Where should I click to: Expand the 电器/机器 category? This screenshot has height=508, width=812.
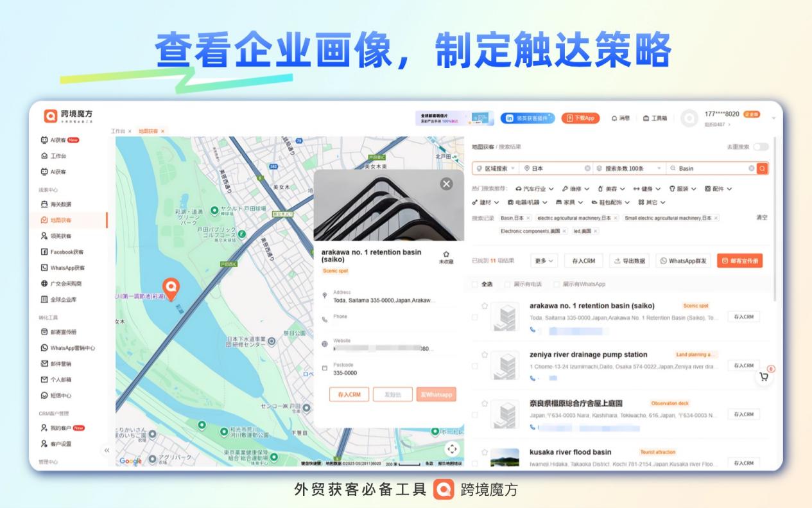pos(528,202)
